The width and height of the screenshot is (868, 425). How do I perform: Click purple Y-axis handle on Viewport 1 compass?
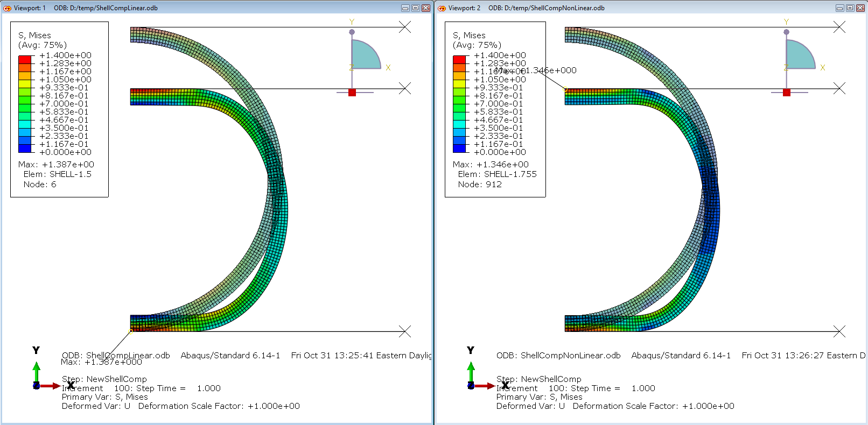pyautogui.click(x=352, y=32)
